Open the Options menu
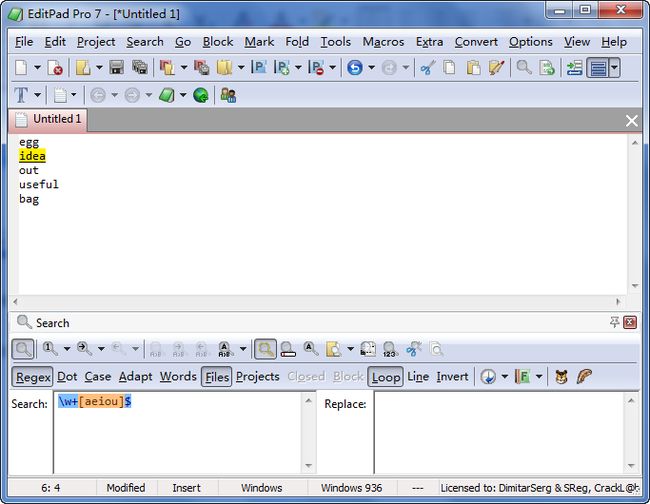 point(531,42)
